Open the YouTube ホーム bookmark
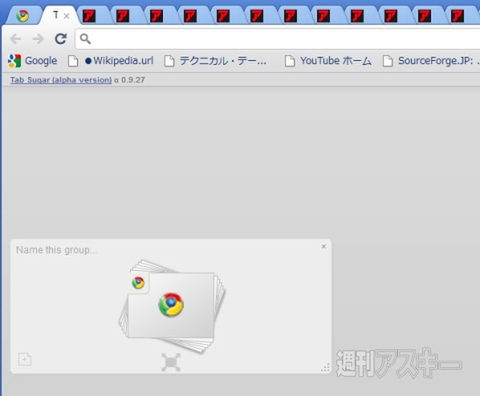Viewport: 480px width, 396px height. (328, 61)
